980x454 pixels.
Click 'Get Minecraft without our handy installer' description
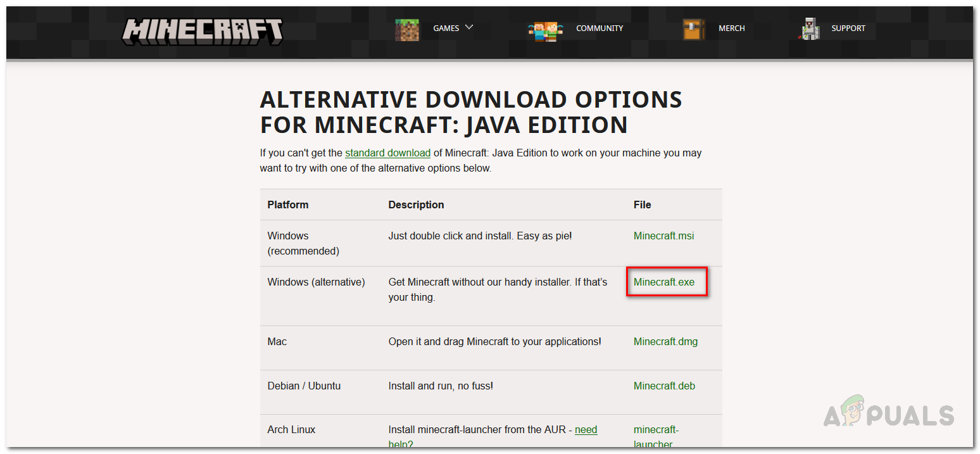tap(498, 289)
